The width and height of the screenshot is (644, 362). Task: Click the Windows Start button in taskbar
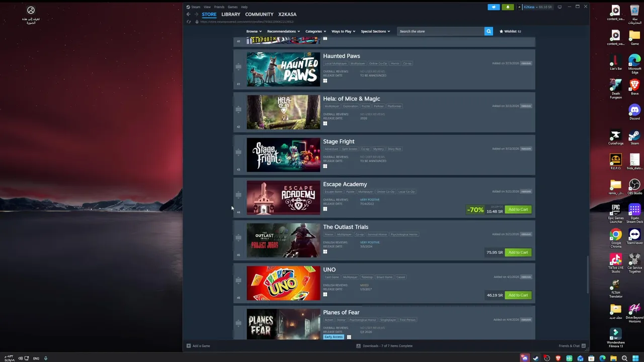(635, 358)
